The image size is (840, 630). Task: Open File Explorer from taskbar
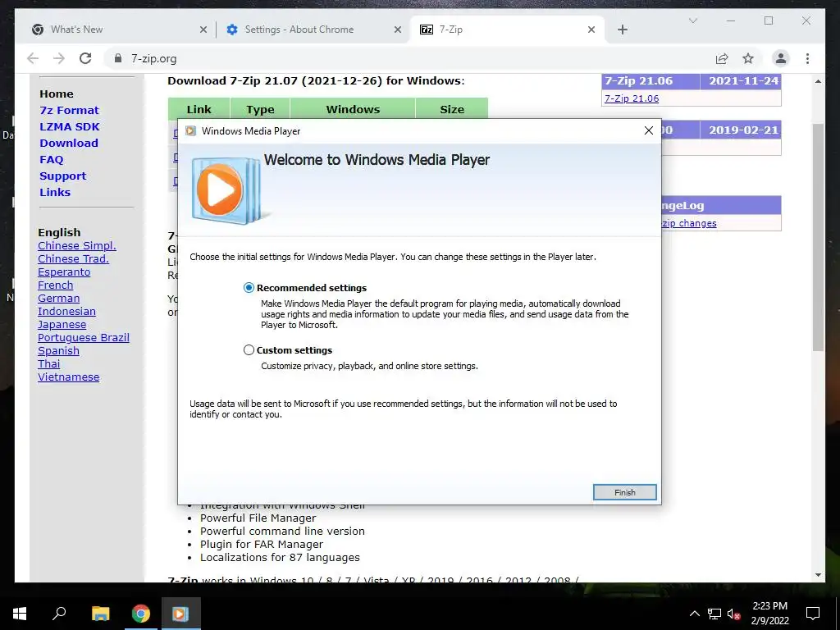[x=100, y=614]
